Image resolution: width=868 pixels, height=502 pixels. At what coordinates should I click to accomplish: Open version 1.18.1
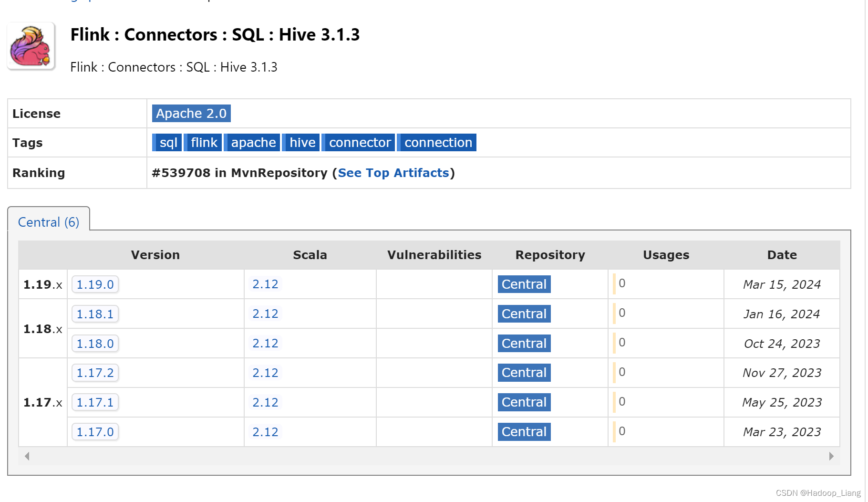pos(95,314)
